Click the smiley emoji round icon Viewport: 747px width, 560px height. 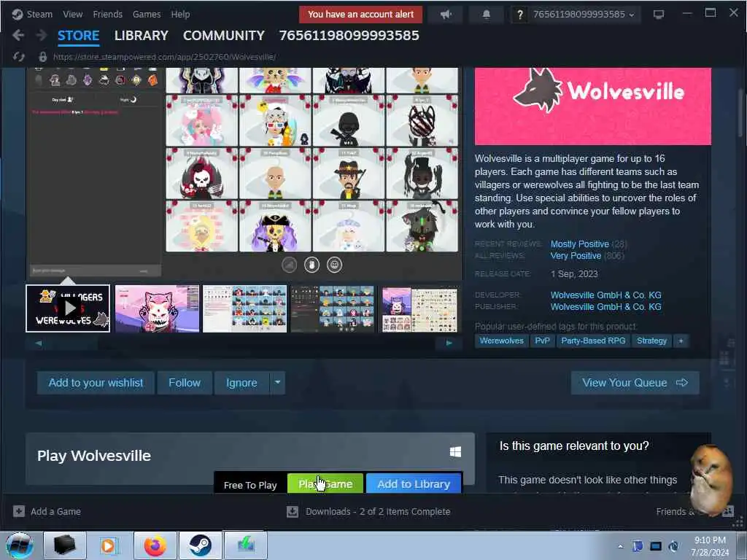334,265
